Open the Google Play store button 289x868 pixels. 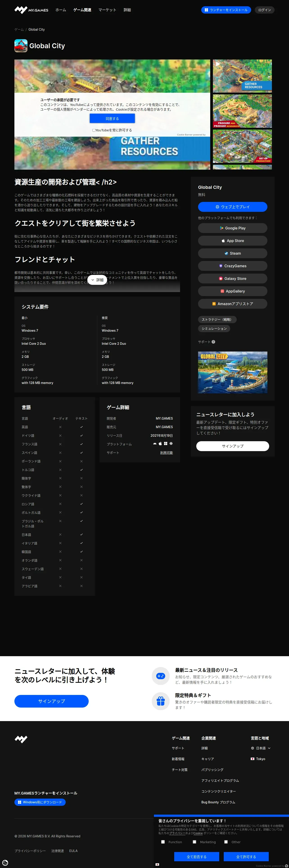pos(233,228)
